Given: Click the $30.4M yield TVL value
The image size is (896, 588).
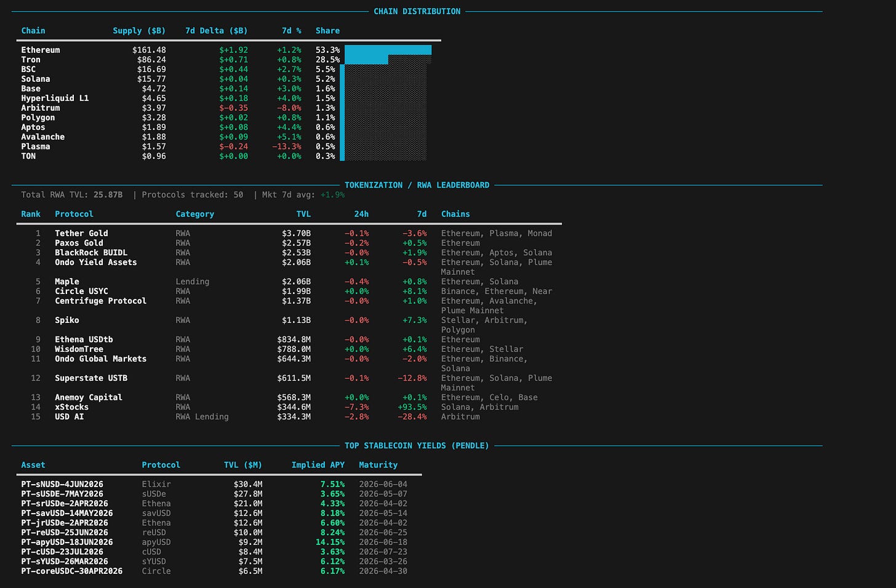Looking at the screenshot, I should 248,485.
